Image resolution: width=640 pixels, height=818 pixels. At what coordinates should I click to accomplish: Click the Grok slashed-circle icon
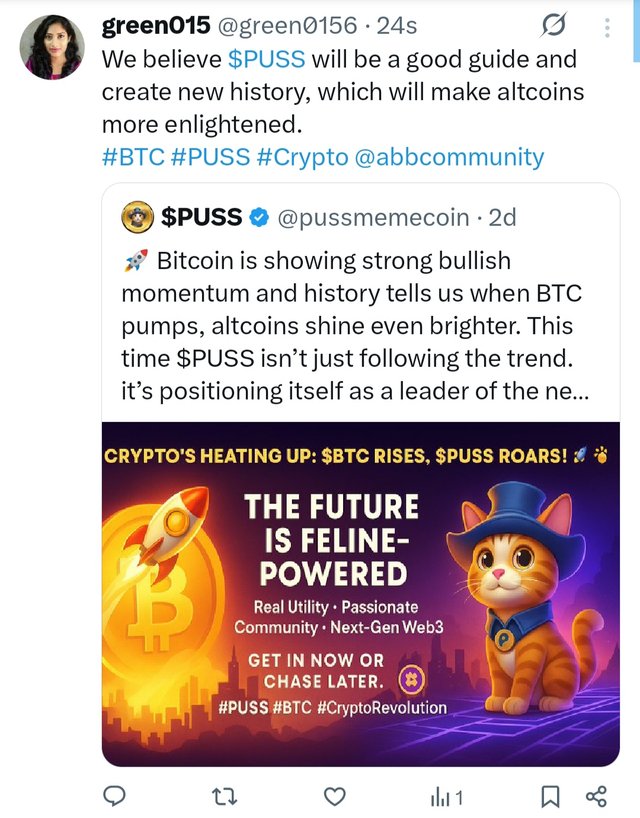point(553,26)
